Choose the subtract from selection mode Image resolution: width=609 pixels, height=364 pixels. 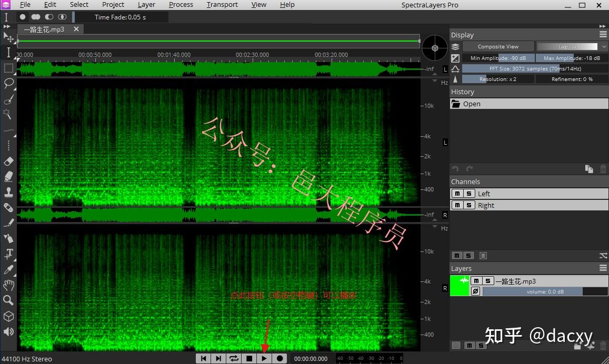(49, 17)
